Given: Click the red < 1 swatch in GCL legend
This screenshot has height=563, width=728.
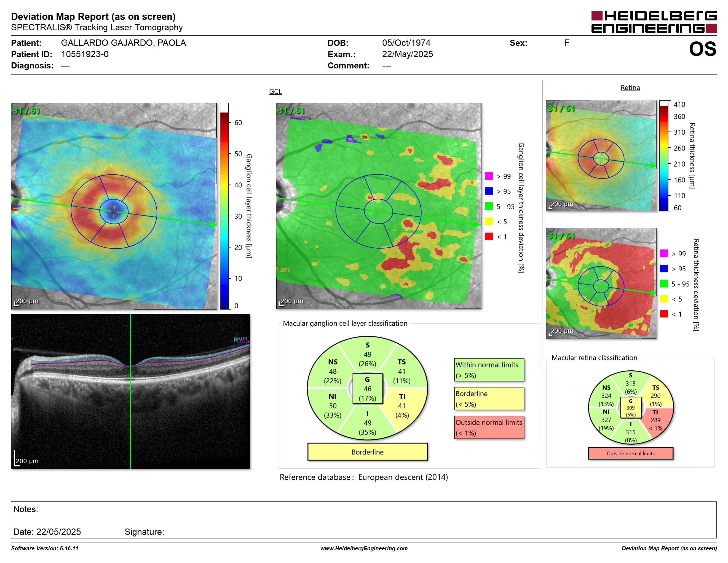Looking at the screenshot, I should click(x=489, y=236).
